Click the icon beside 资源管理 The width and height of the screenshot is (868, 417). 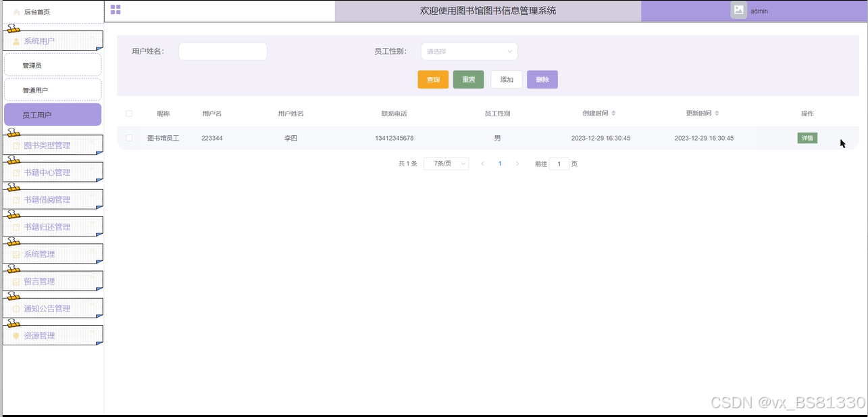[x=17, y=336]
